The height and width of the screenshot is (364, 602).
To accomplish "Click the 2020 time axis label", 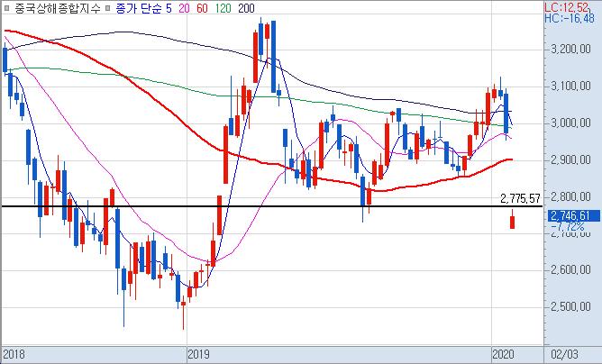I will point(504,354).
